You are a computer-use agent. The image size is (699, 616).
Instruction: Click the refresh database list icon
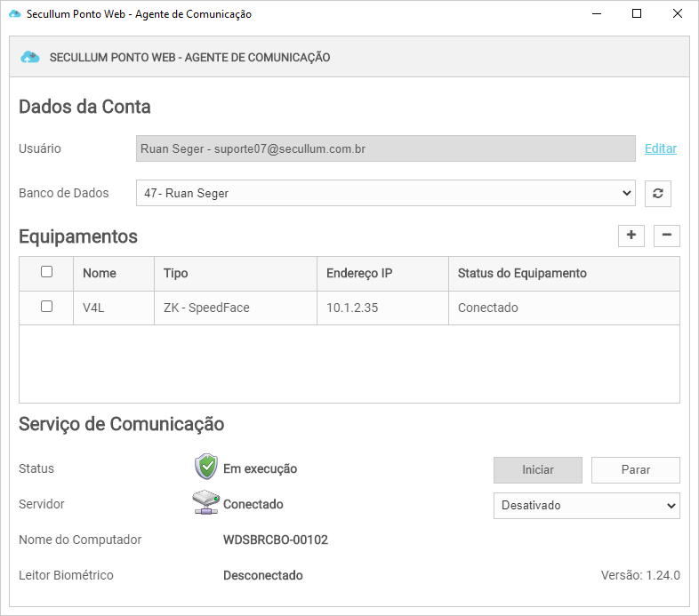tap(657, 194)
